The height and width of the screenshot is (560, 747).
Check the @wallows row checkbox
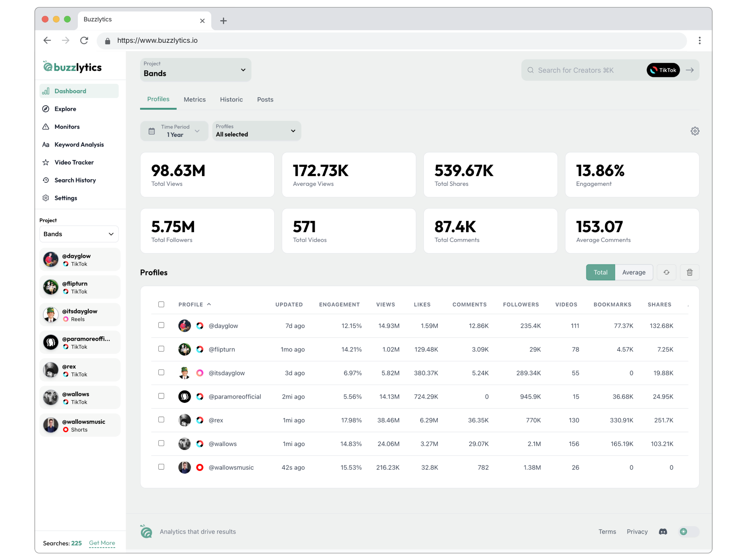click(x=161, y=443)
